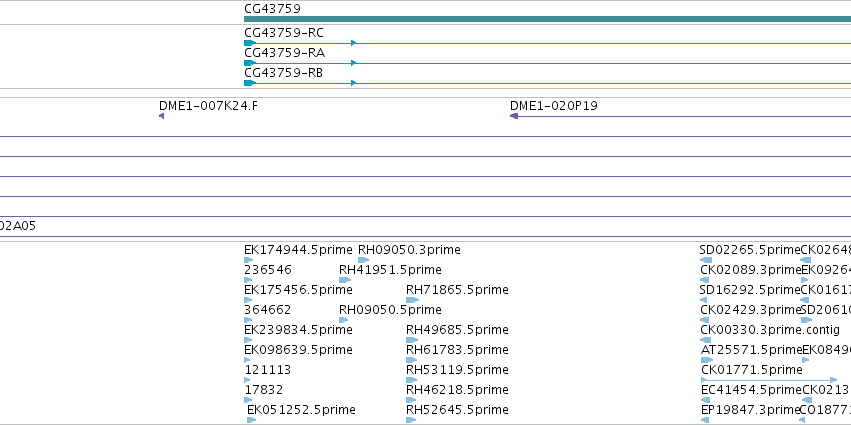Screen dimensions: 851x425
Task: Click the RH41951.5prime EST arrow
Action: coord(345,280)
